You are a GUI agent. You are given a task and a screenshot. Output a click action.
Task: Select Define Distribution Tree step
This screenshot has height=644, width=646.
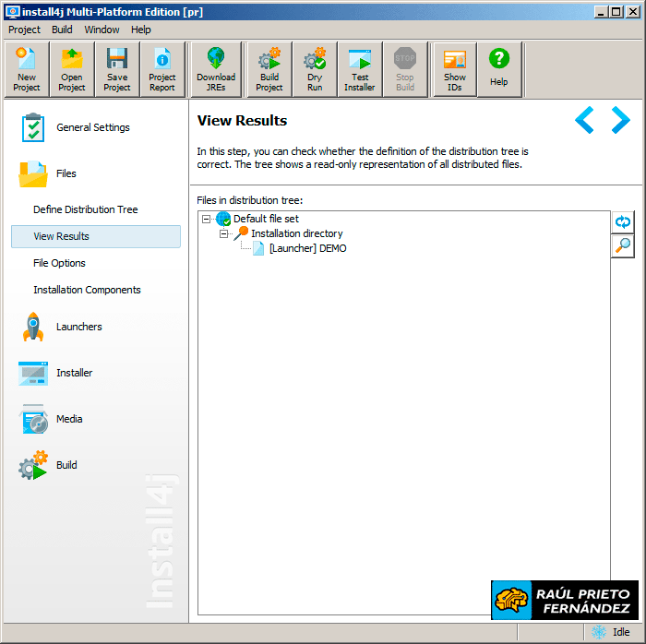click(x=85, y=209)
